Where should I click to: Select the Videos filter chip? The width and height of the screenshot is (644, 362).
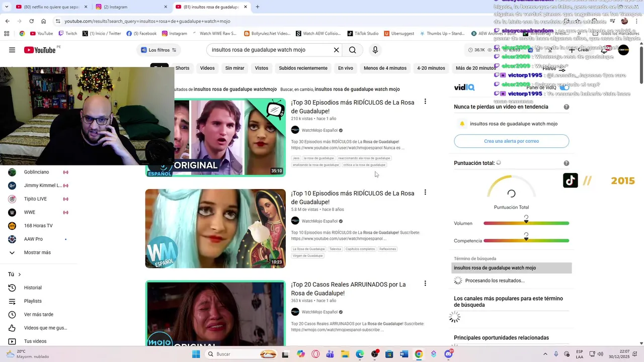(x=207, y=68)
